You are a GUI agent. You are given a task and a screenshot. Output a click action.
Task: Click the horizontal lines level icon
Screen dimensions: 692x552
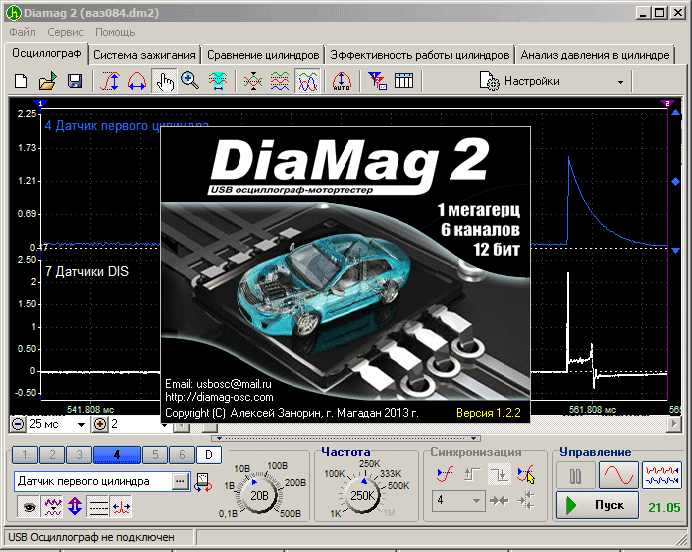pos(98,507)
